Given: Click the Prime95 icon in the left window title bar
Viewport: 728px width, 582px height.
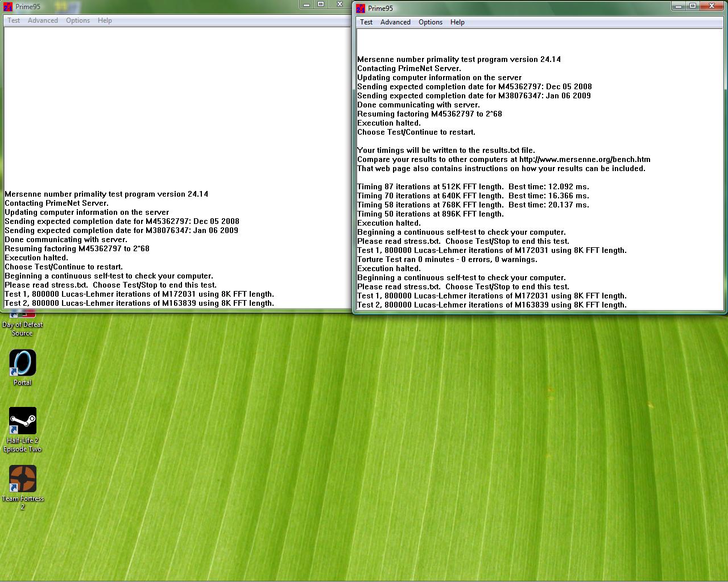Looking at the screenshot, I should pyautogui.click(x=7, y=7).
